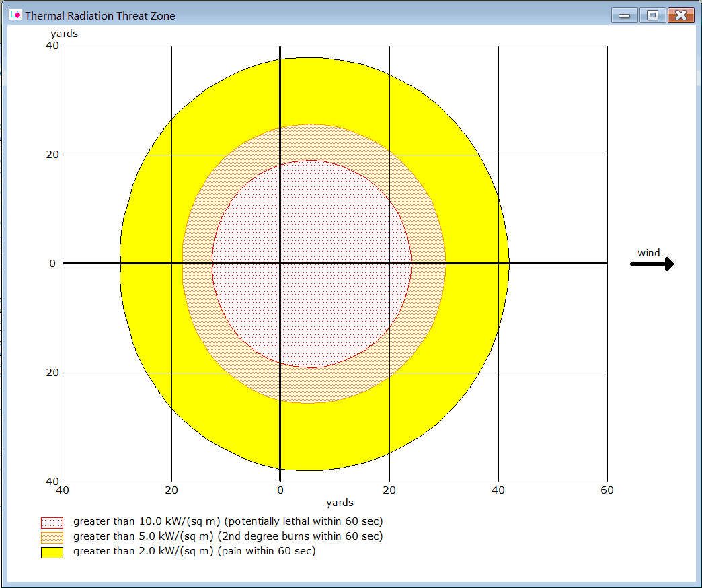Click the 'yards' label below the horizontal axis
The height and width of the screenshot is (588, 702).
pyautogui.click(x=340, y=503)
